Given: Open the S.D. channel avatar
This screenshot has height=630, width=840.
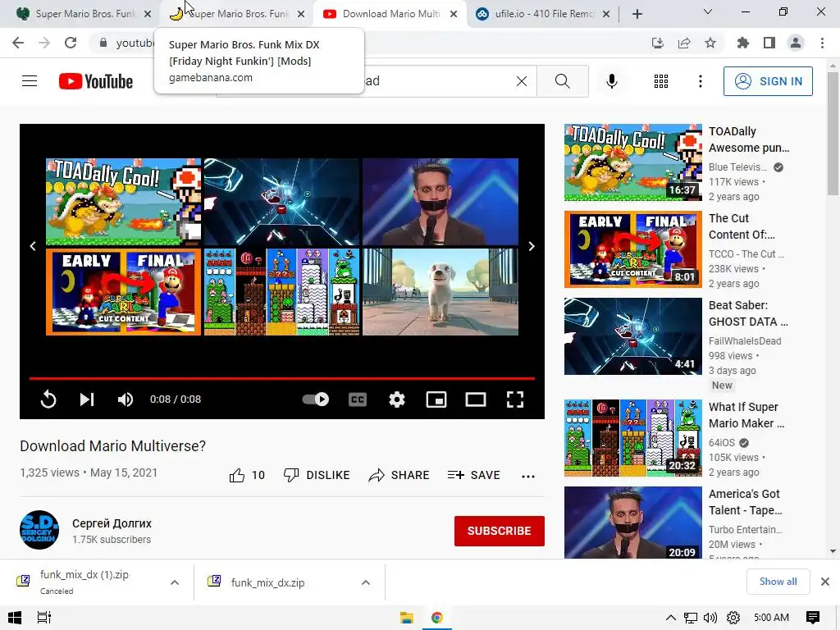Looking at the screenshot, I should (x=39, y=530).
